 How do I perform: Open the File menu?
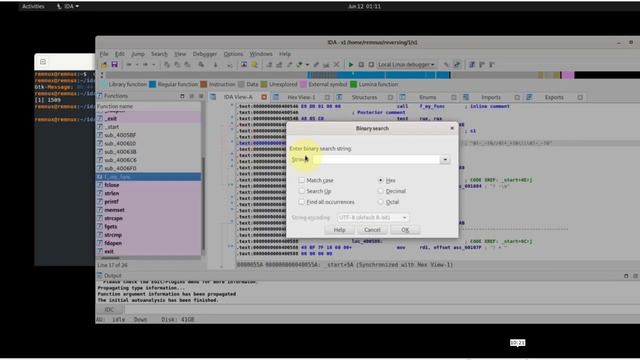[104, 54]
